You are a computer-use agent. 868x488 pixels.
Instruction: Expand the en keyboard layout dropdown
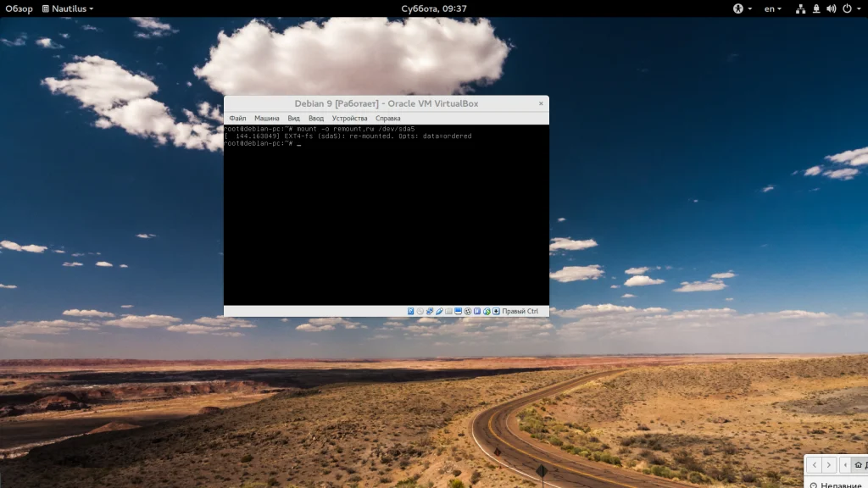[x=773, y=8]
